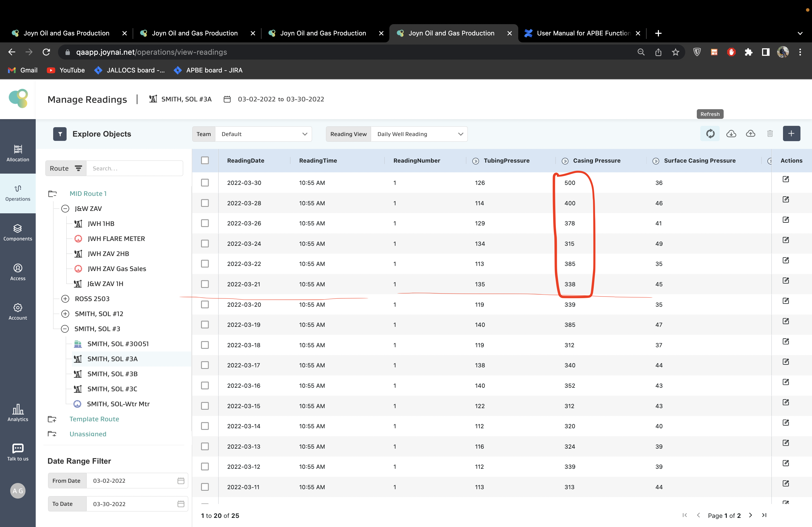Click the cloud download icon

[731, 134]
